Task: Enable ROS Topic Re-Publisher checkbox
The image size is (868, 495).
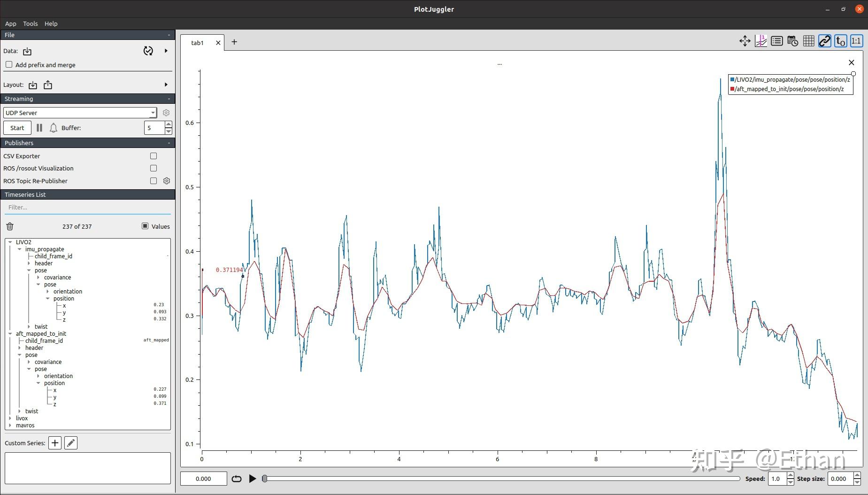Action: (x=154, y=181)
